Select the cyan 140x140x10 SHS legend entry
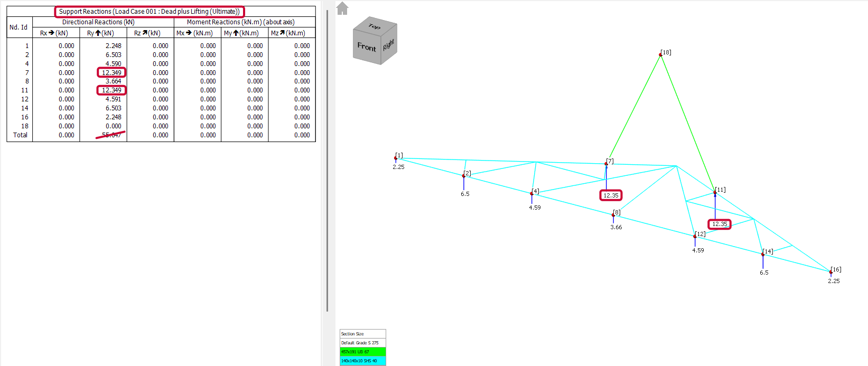This screenshot has width=868, height=366. tap(362, 361)
